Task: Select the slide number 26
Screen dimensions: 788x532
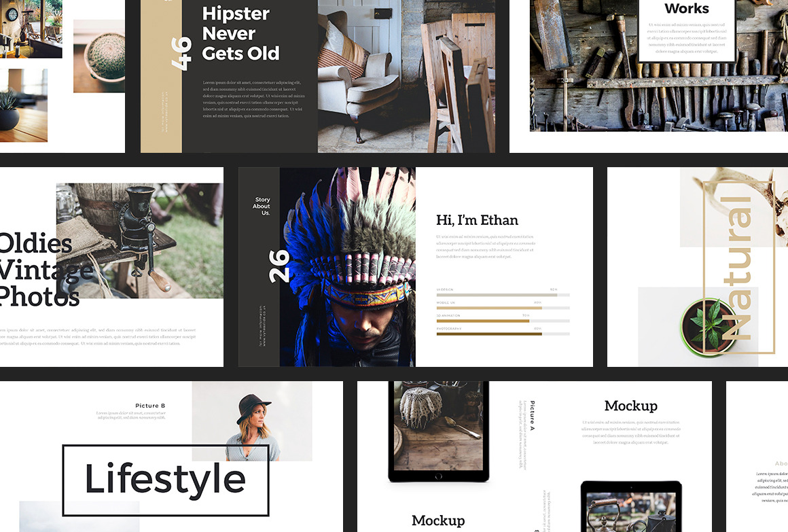Action: pos(279,266)
